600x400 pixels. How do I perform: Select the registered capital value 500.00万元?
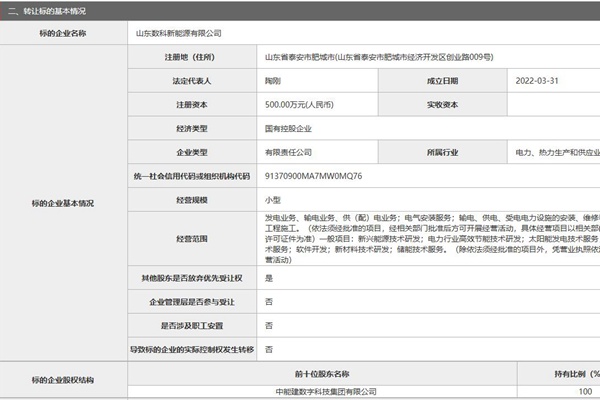tap(298, 105)
